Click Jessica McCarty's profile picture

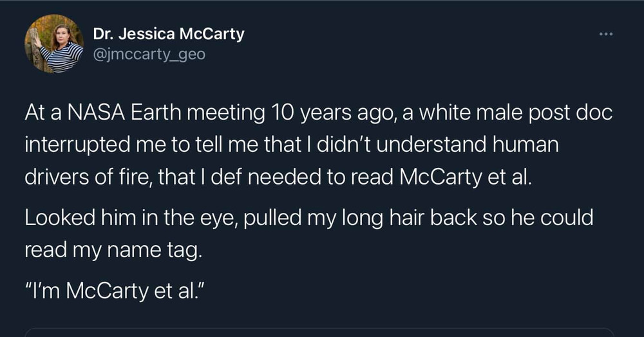(54, 44)
